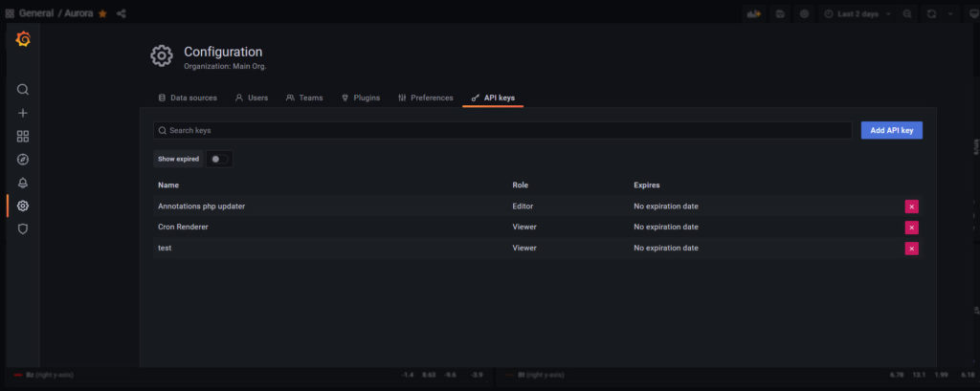Open the Alerting bell sidebar icon
Image resolution: width=980 pixels, height=391 pixels.
23,183
